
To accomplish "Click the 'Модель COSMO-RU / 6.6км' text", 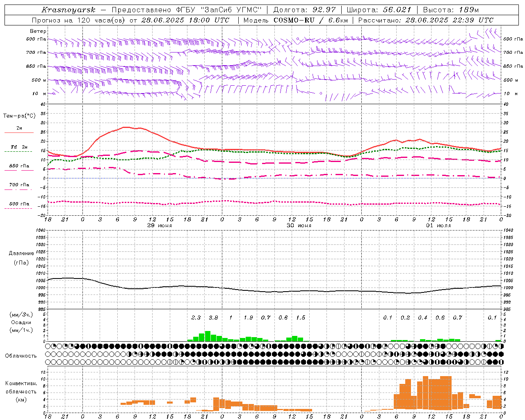I will tap(295, 20).
